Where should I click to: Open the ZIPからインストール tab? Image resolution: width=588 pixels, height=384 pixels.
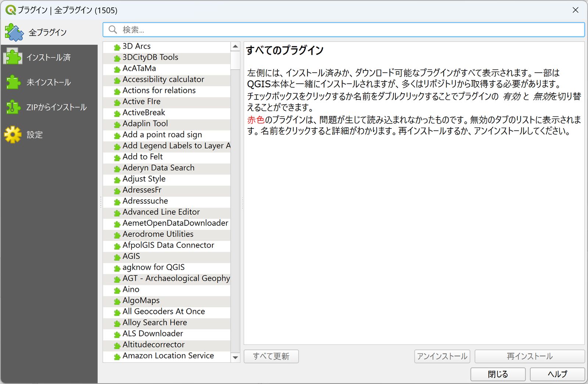(x=49, y=107)
